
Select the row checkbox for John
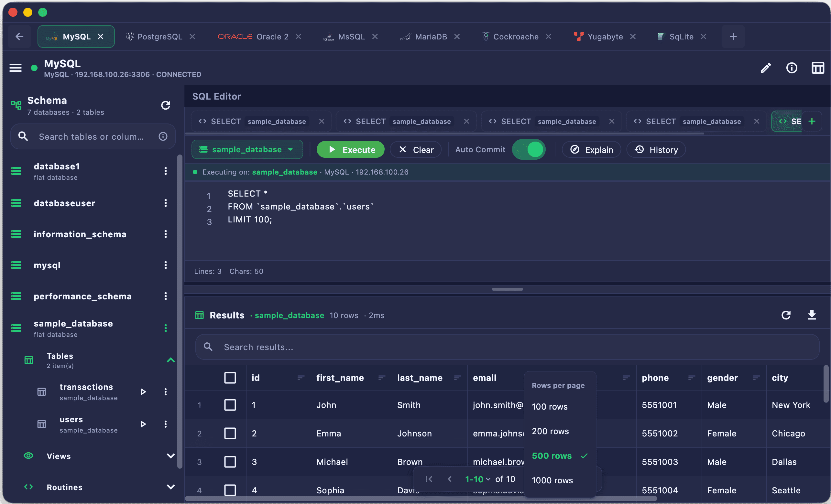[230, 405]
